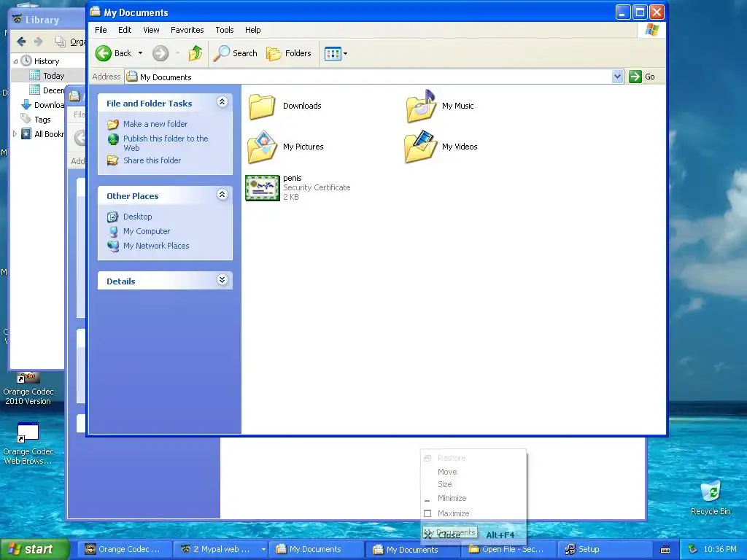Select the Downloads folder icon
This screenshot has width=747, height=560.
pyautogui.click(x=262, y=106)
